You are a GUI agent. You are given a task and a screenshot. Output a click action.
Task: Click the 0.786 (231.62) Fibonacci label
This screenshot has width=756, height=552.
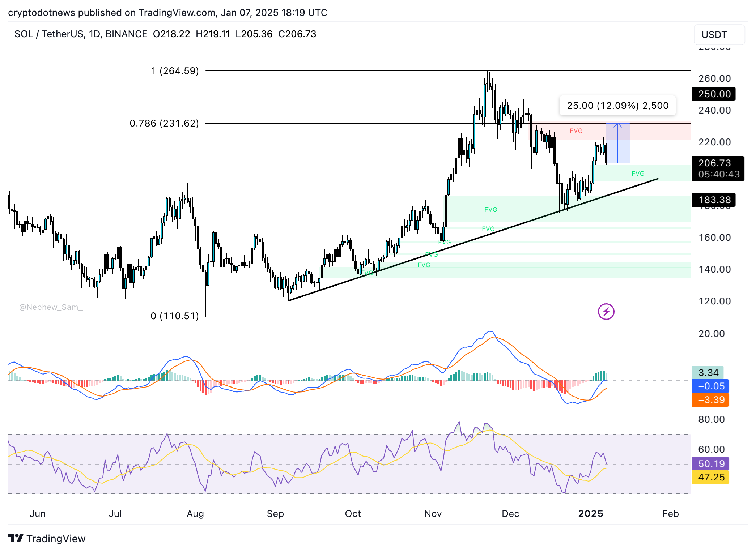coord(163,123)
